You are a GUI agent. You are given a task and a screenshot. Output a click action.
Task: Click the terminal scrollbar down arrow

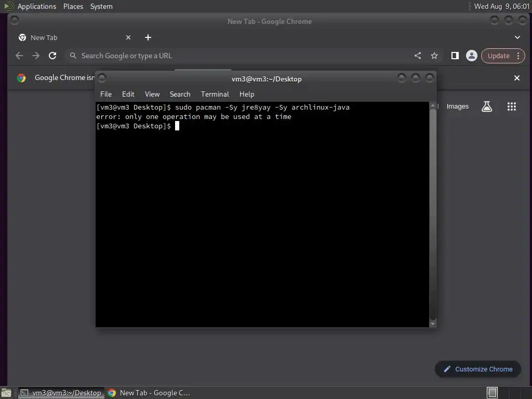433,324
